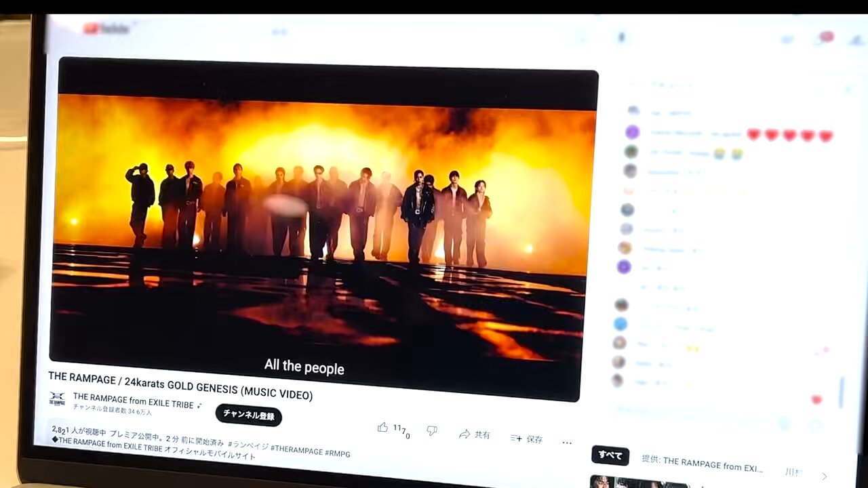Like the video with thumbs-up icon
Screen dimensions: 868x488
click(383, 428)
